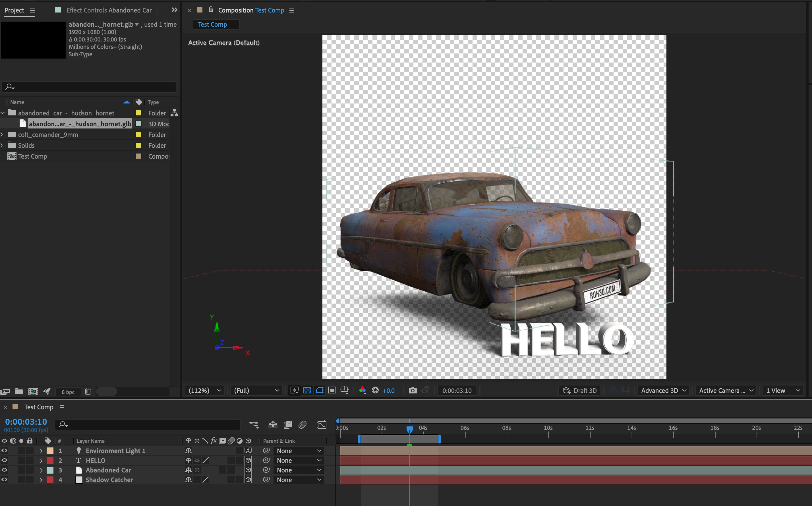The width and height of the screenshot is (812, 506).
Task: Take a snapshot with the camera icon
Action: (x=412, y=390)
